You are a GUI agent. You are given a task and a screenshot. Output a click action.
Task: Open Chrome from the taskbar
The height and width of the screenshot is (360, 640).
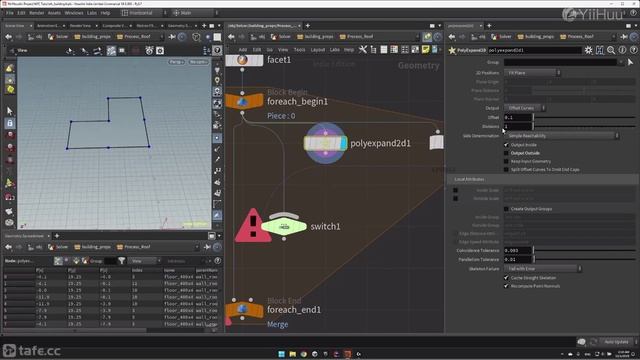point(304,354)
